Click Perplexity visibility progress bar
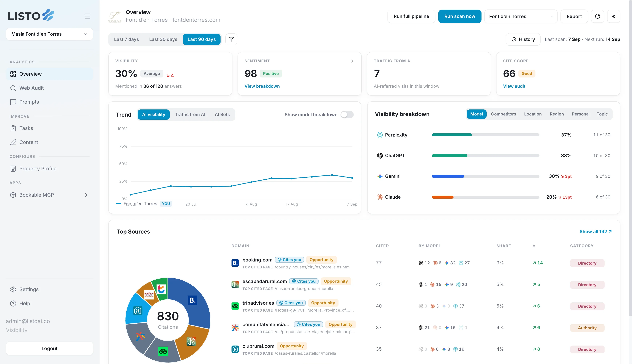The image size is (632, 364). (x=485, y=135)
